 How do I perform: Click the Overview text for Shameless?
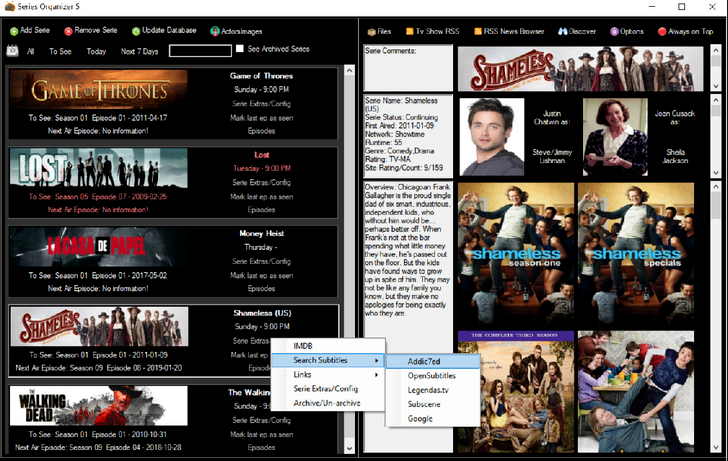point(408,250)
